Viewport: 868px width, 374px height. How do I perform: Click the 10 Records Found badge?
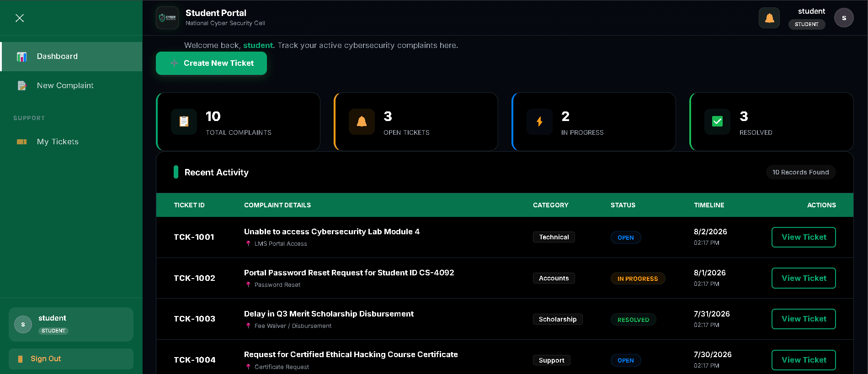[801, 172]
